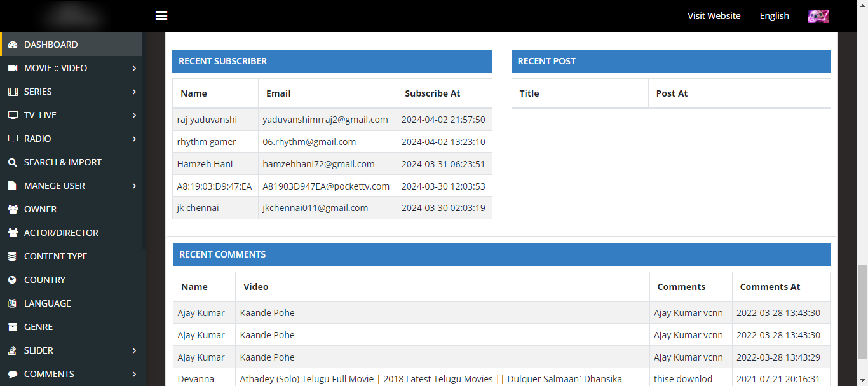Open the user profile avatar
The width and height of the screenshot is (868, 386).
818,16
